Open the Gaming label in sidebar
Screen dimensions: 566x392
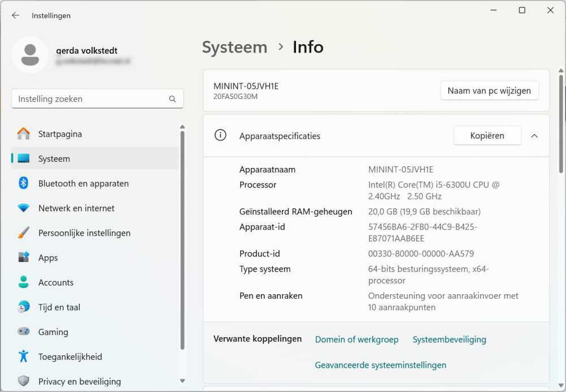pyautogui.click(x=53, y=332)
